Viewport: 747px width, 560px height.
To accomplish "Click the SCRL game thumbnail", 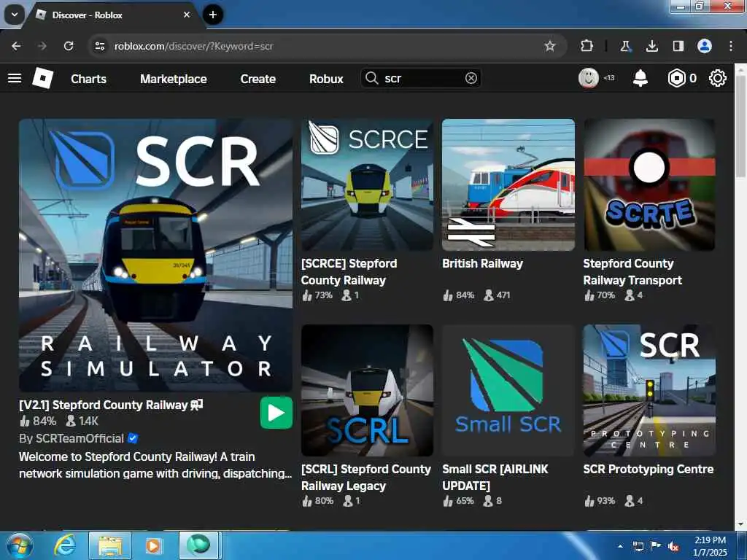I will (368, 391).
